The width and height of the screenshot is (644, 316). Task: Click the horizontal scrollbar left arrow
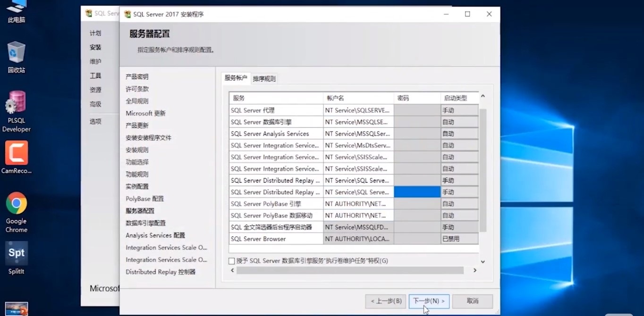pos(232,270)
